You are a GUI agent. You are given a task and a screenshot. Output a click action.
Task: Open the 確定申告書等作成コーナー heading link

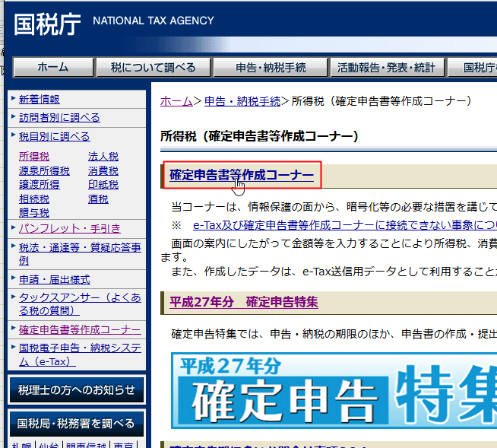(x=242, y=175)
